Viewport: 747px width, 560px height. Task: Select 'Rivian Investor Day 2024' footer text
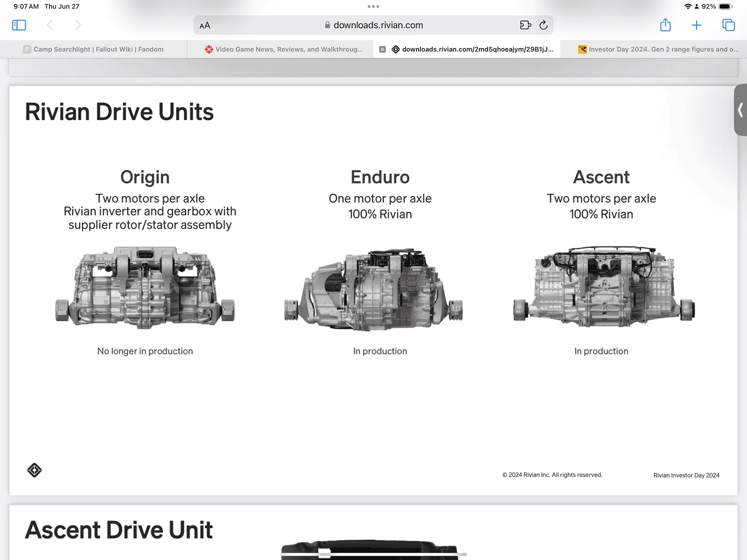(x=686, y=475)
